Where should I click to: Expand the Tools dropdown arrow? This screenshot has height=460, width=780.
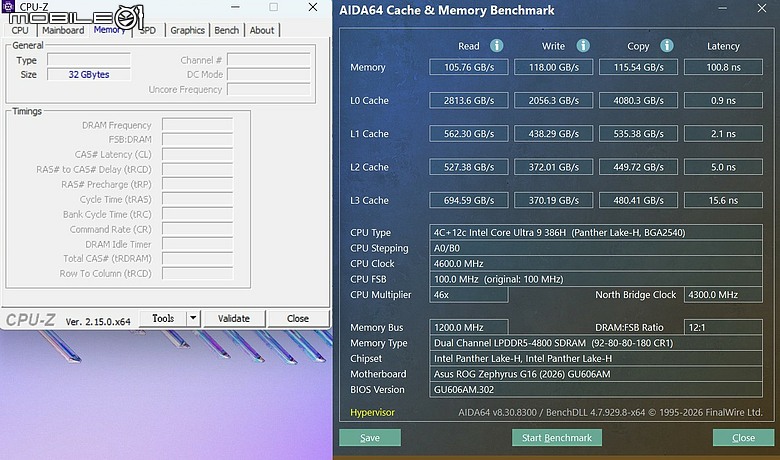(x=194, y=318)
